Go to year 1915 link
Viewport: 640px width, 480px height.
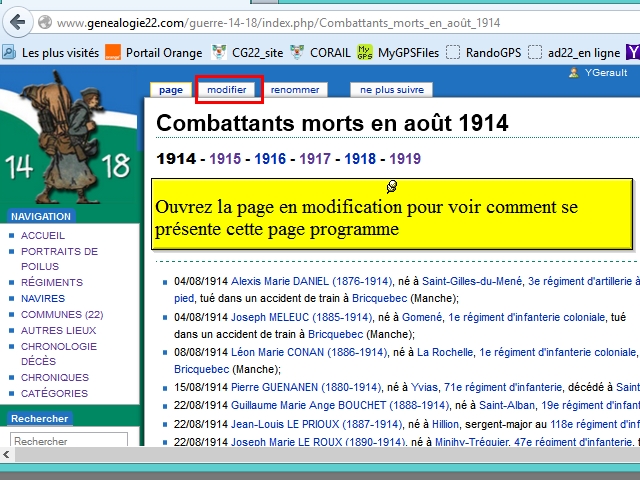tap(225, 158)
